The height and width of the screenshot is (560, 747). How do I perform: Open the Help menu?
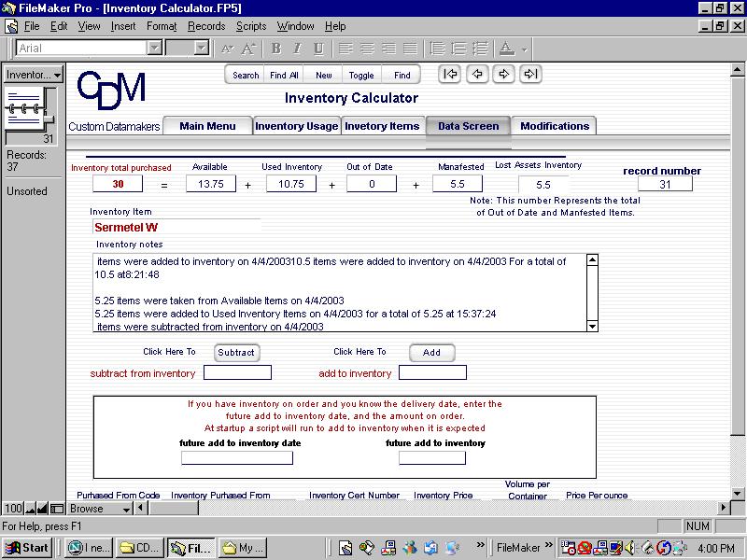[x=335, y=26]
